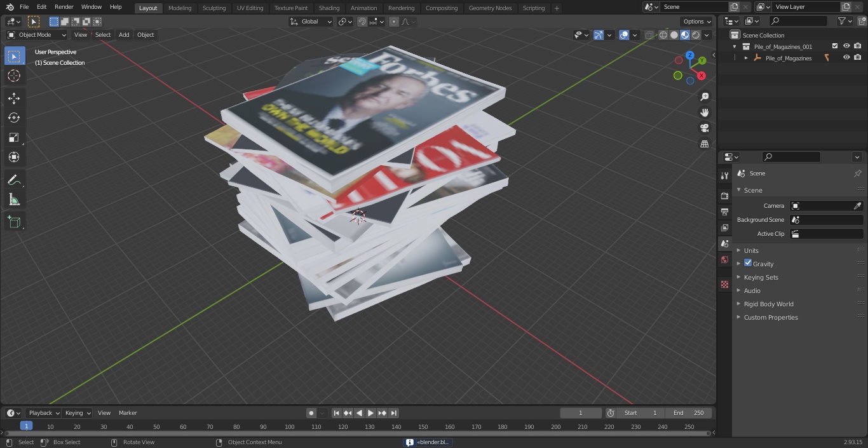Viewport: 868px width, 448px height.
Task: Click the blue Z axis gizmo ball
Action: pos(690,55)
